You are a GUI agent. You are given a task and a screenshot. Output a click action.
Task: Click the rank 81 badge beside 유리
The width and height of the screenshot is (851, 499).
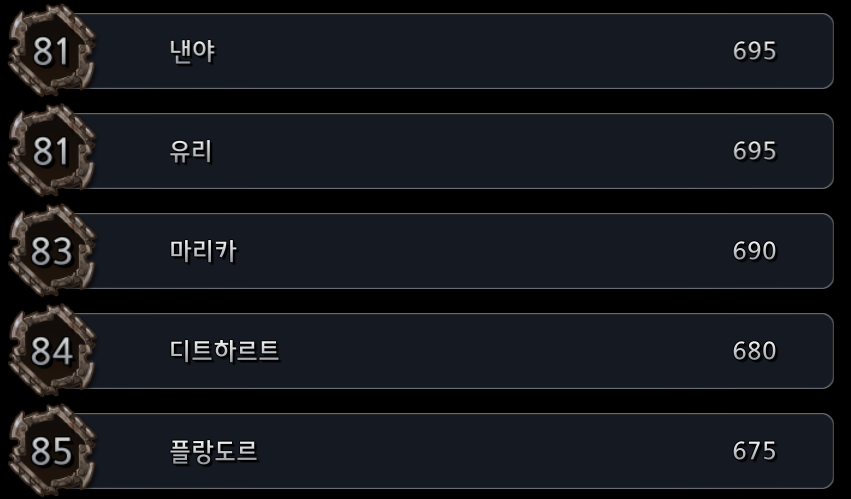pos(52,150)
